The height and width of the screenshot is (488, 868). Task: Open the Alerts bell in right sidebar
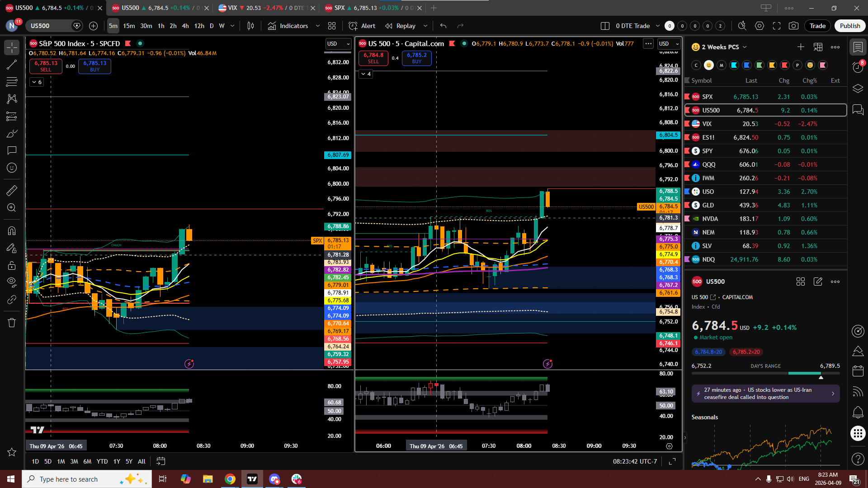pos(858,412)
